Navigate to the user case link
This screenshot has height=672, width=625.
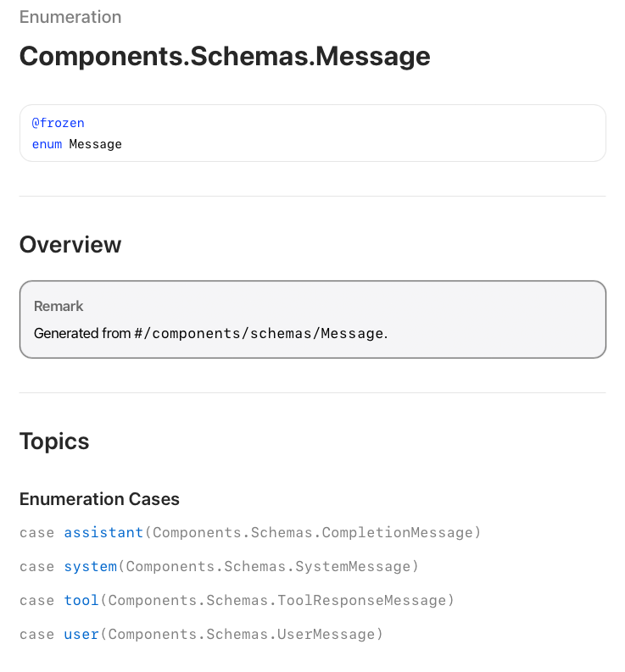click(81, 635)
